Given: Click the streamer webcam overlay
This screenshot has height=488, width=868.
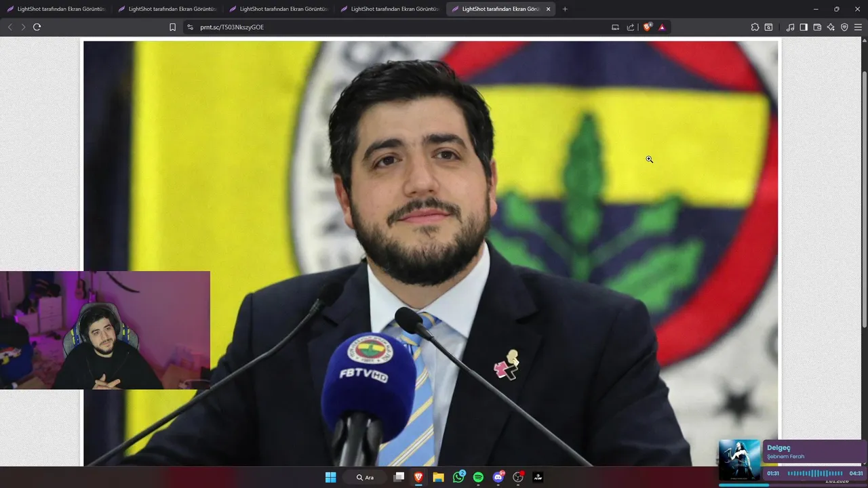Looking at the screenshot, I should 105,330.
